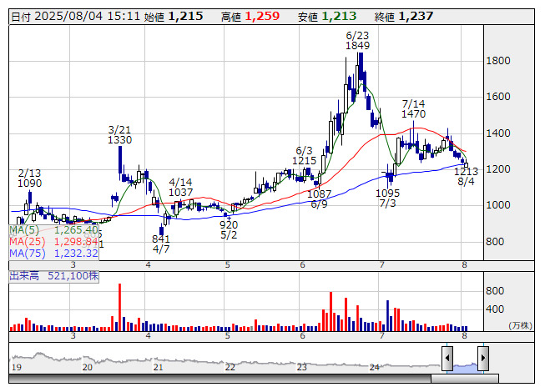The height and width of the screenshot is (392, 545).
Task: Click the left range handle arrow in navigator
Action: [447, 359]
